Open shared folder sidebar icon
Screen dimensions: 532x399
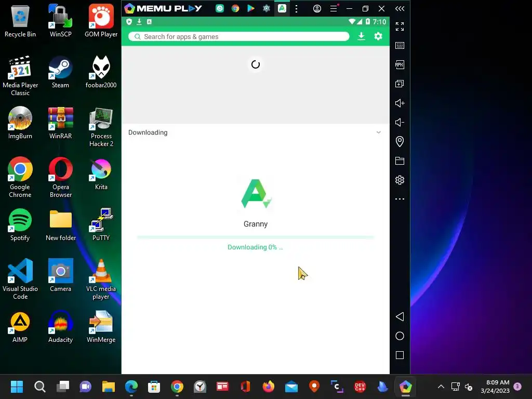click(x=400, y=161)
